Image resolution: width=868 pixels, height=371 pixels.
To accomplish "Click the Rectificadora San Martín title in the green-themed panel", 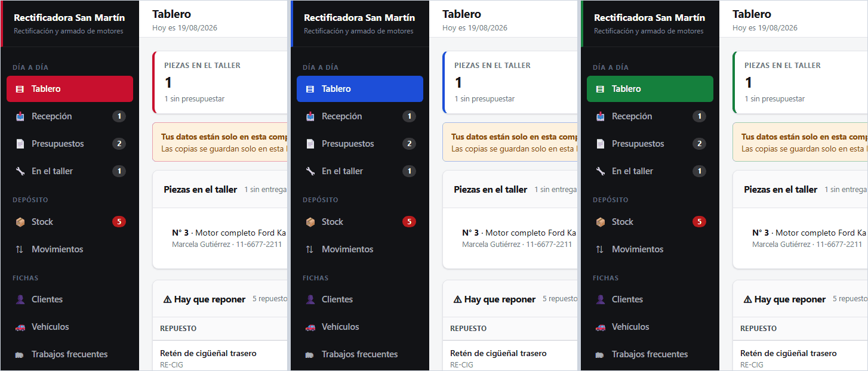I will tap(650, 18).
